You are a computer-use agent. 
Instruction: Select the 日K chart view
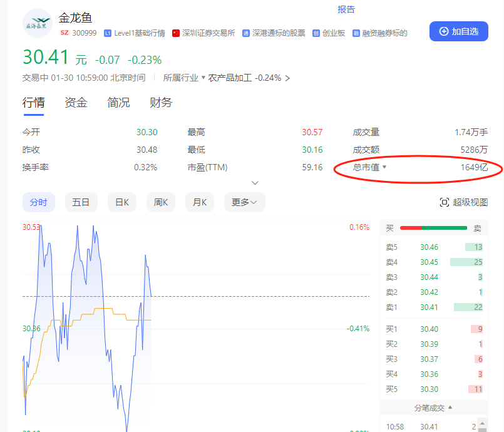tap(122, 202)
